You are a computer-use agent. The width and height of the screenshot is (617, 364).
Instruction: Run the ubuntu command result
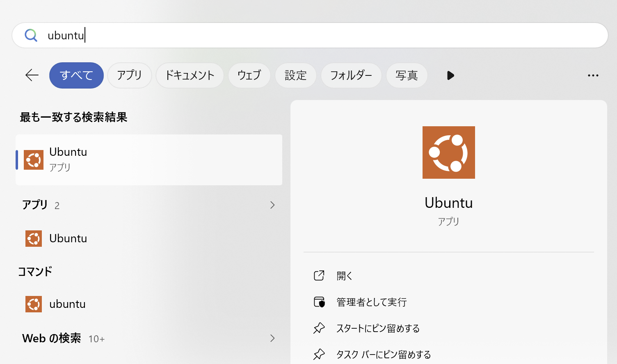149,304
